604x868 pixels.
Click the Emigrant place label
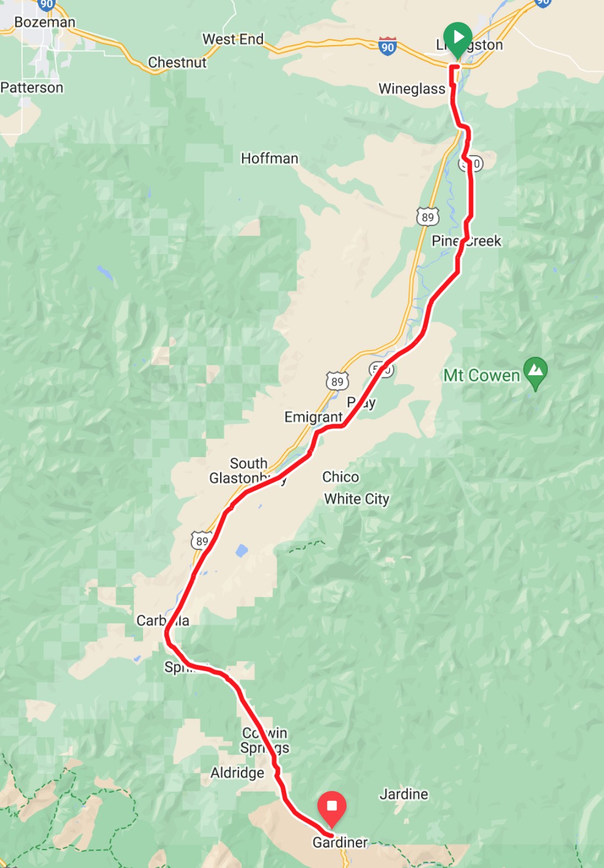tap(314, 417)
